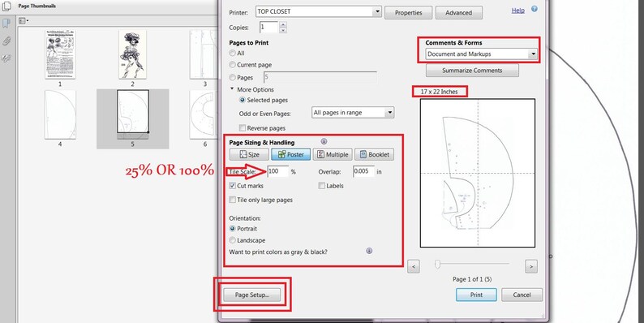644x323 pixels.
Task: Open the Printer dropdown showing TOP CLOSET
Action: pyautogui.click(x=319, y=11)
